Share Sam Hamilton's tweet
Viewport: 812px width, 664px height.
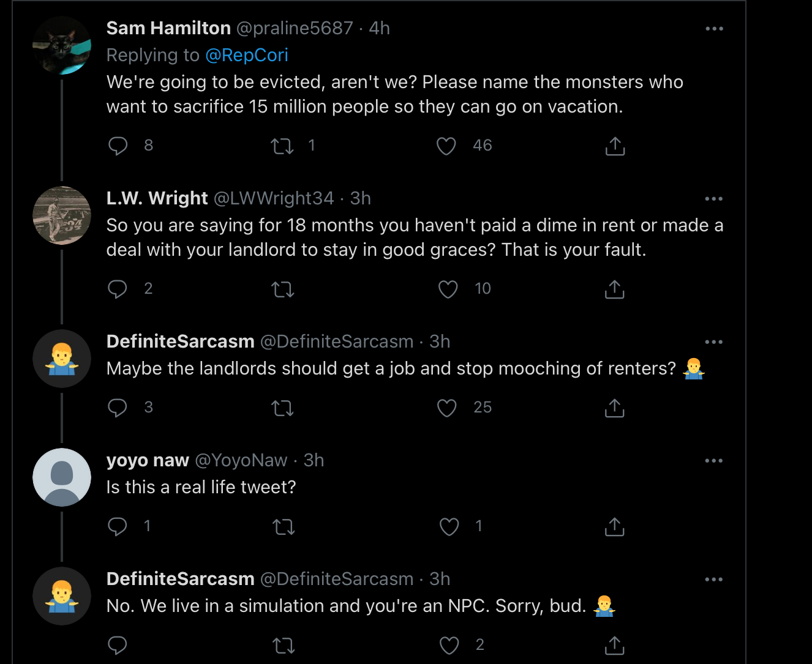pos(615,146)
